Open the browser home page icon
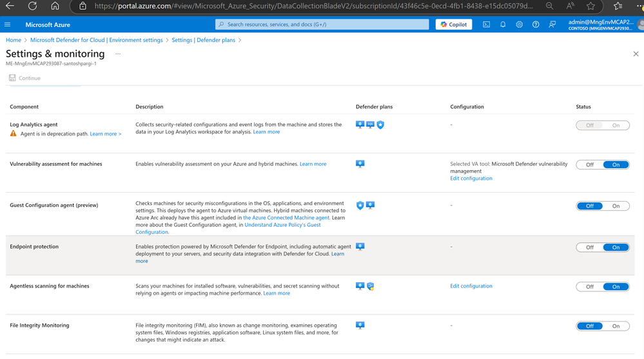Image resolution: width=644 pixels, height=359 pixels. click(55, 6)
